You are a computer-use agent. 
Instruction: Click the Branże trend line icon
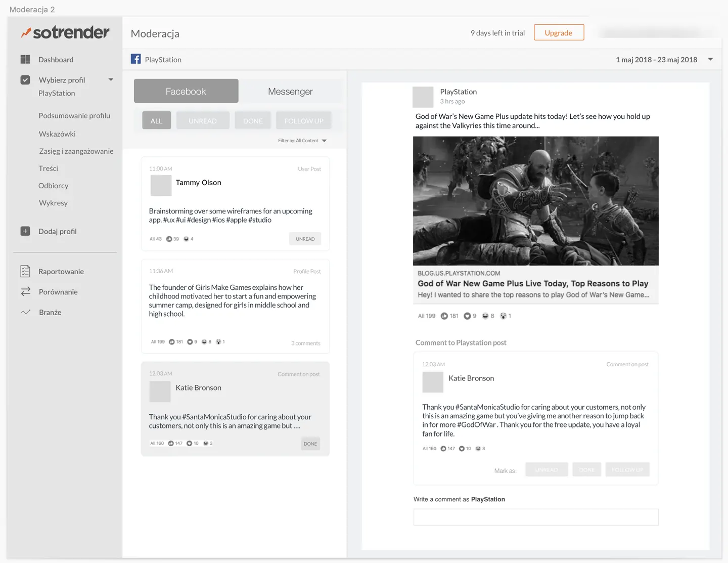[25, 312]
